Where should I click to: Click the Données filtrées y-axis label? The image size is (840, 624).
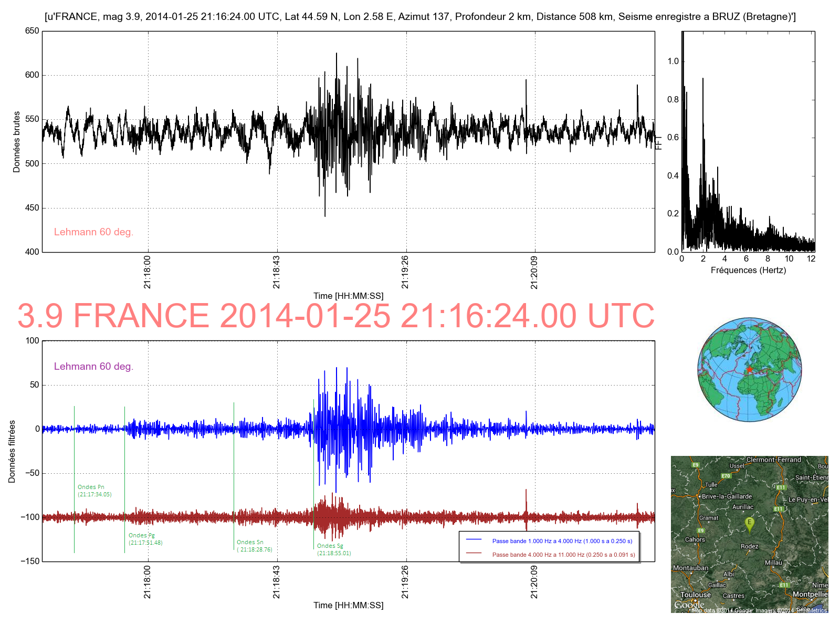[x=12, y=451]
